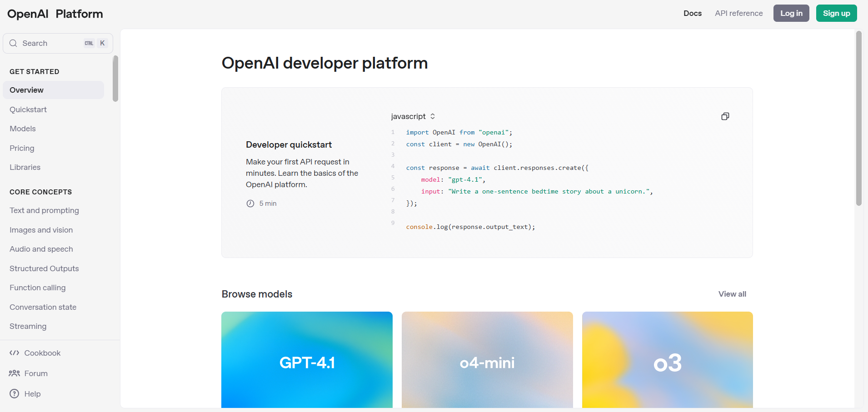Click the Log in button
The image size is (868, 412).
click(x=791, y=13)
